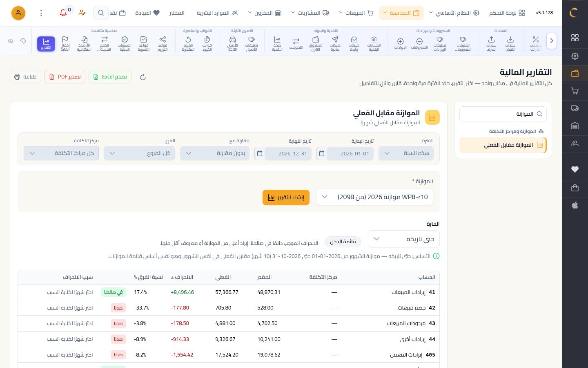The width and height of the screenshot is (588, 368).
Task: Click the notifications bell icon
Action: click(x=63, y=13)
